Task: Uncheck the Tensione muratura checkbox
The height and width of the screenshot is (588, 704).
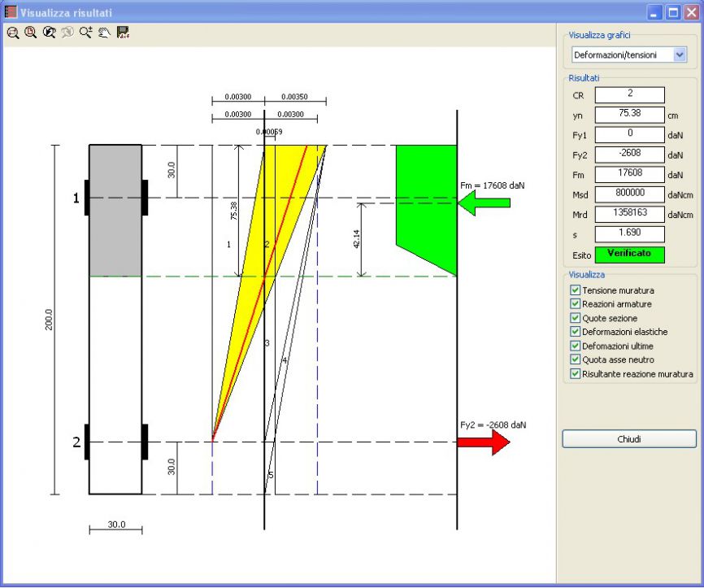Action: 576,290
